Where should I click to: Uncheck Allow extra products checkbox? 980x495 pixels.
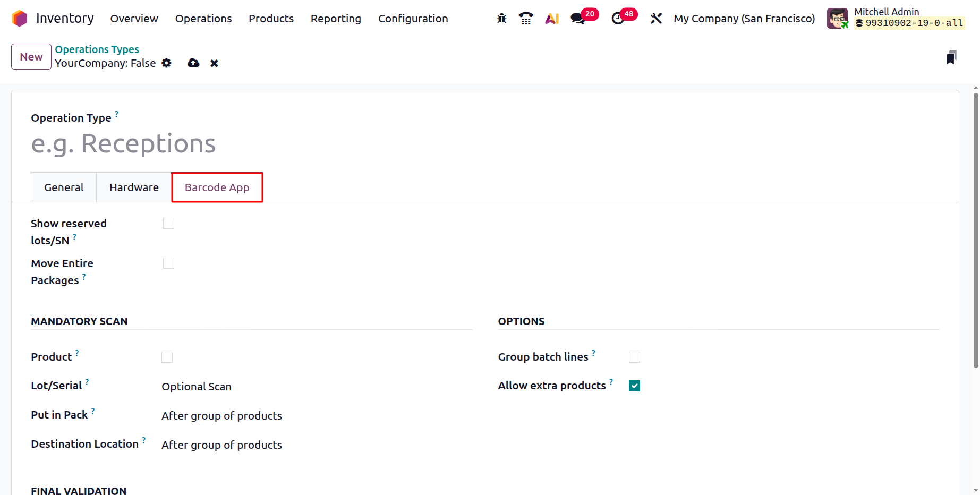(x=634, y=386)
